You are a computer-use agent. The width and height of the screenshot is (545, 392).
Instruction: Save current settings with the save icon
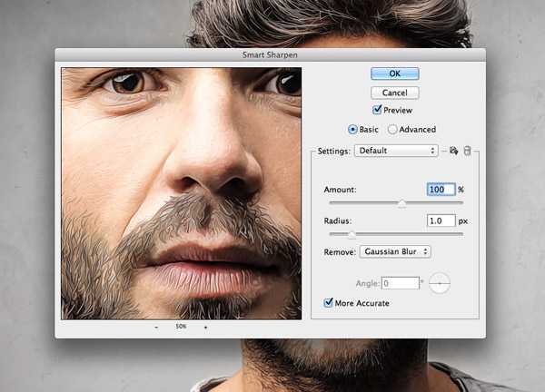pos(453,151)
